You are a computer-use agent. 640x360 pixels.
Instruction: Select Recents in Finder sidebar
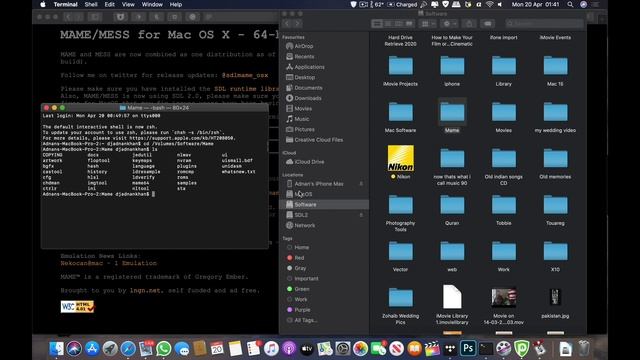click(x=304, y=56)
